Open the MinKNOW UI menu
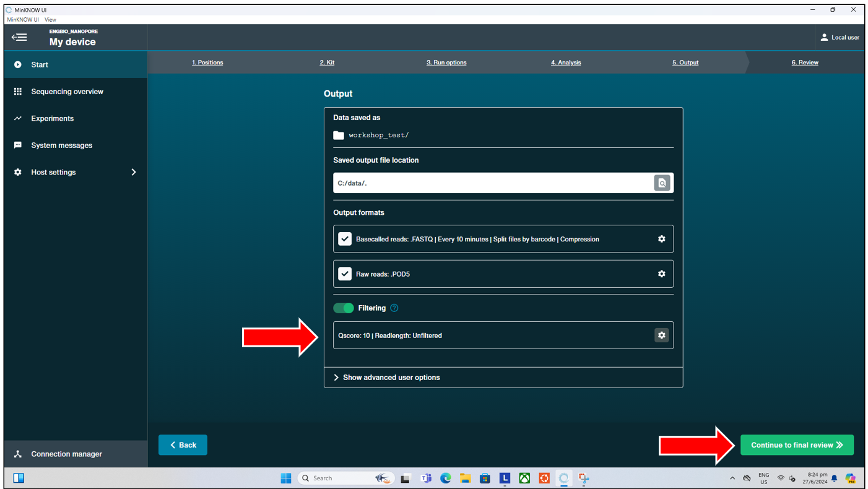868x489 pixels. coord(23,20)
